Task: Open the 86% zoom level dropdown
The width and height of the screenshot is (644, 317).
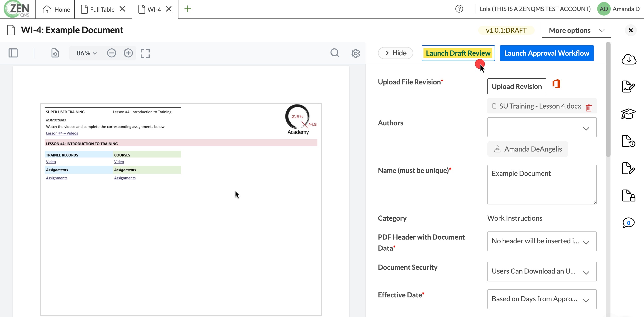Action: (x=86, y=53)
